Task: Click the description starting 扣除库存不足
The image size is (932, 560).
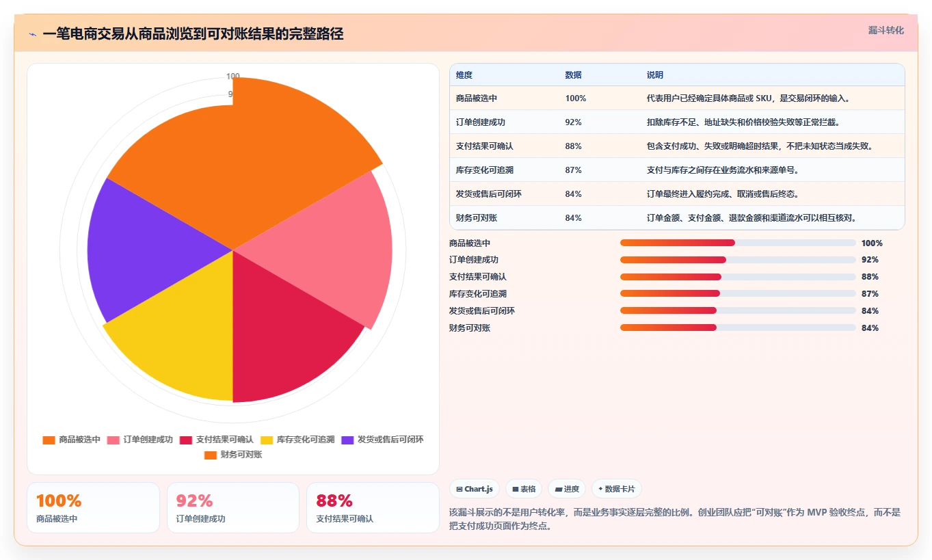Action: (743, 122)
